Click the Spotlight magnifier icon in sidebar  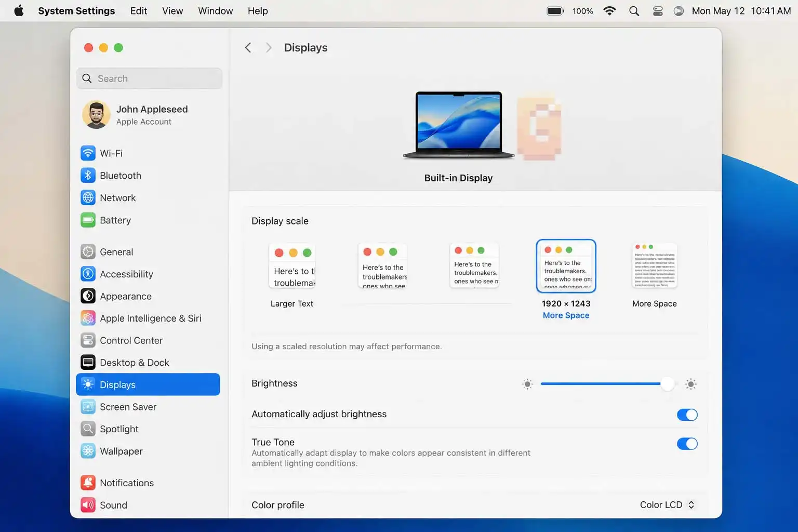[x=88, y=429]
